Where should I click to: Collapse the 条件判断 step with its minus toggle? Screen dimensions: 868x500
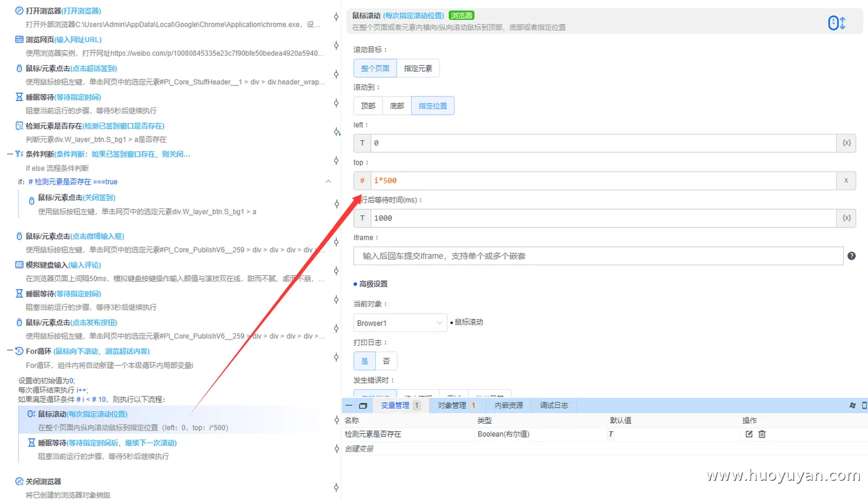click(10, 154)
